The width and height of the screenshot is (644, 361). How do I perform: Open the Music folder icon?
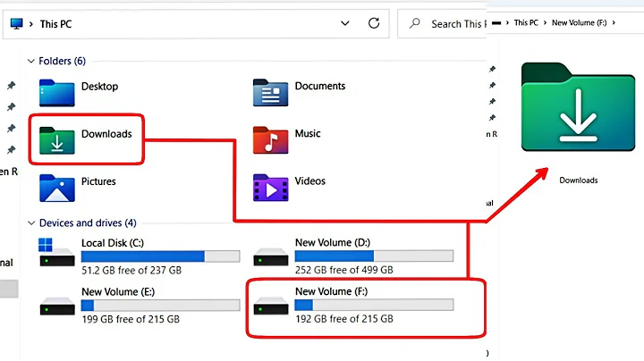tap(270, 140)
